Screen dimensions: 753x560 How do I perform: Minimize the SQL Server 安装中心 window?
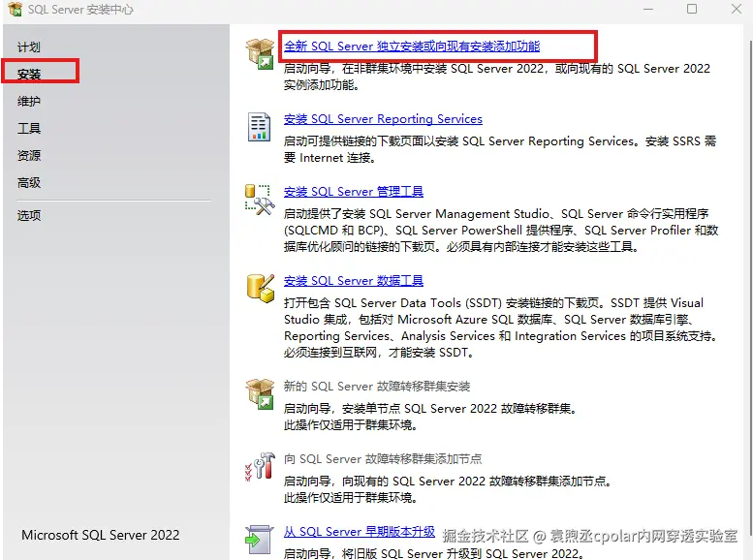[x=648, y=9]
